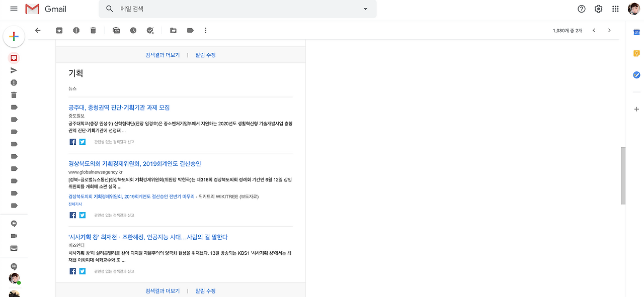Open the more actions menu in the toolbar

point(205,30)
